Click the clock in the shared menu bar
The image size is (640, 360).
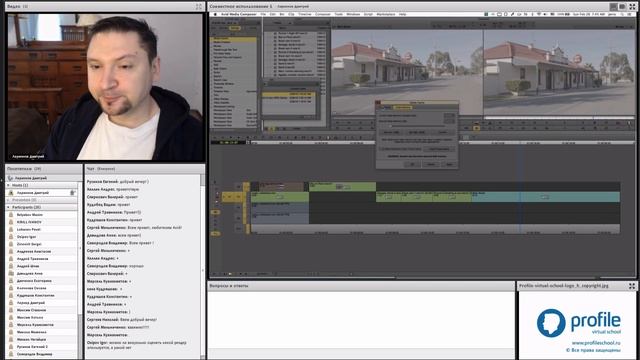[589, 14]
